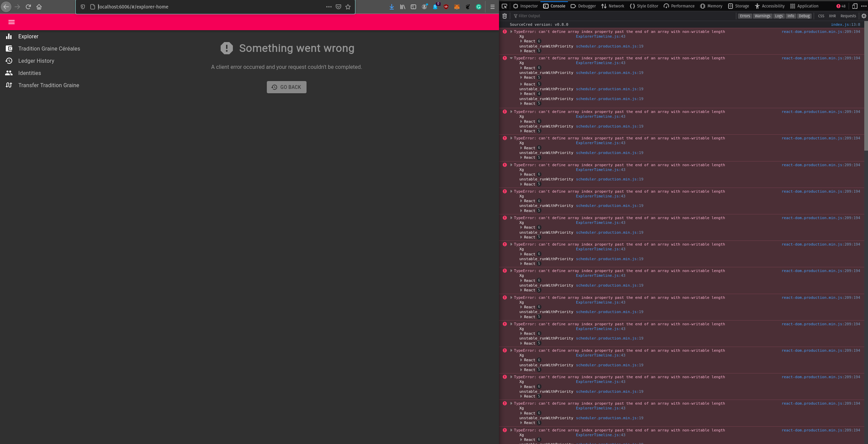Screen dimensions: 868x444
Task: Toggle the XHR requests filter
Action: (x=832, y=16)
